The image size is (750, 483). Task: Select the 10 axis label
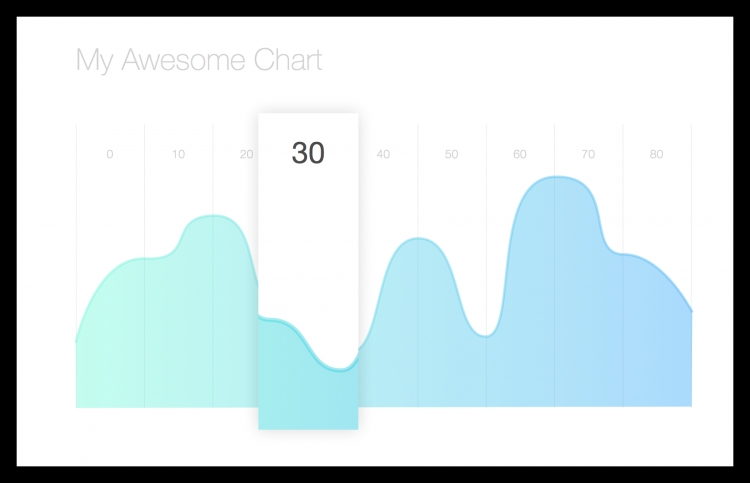[178, 154]
